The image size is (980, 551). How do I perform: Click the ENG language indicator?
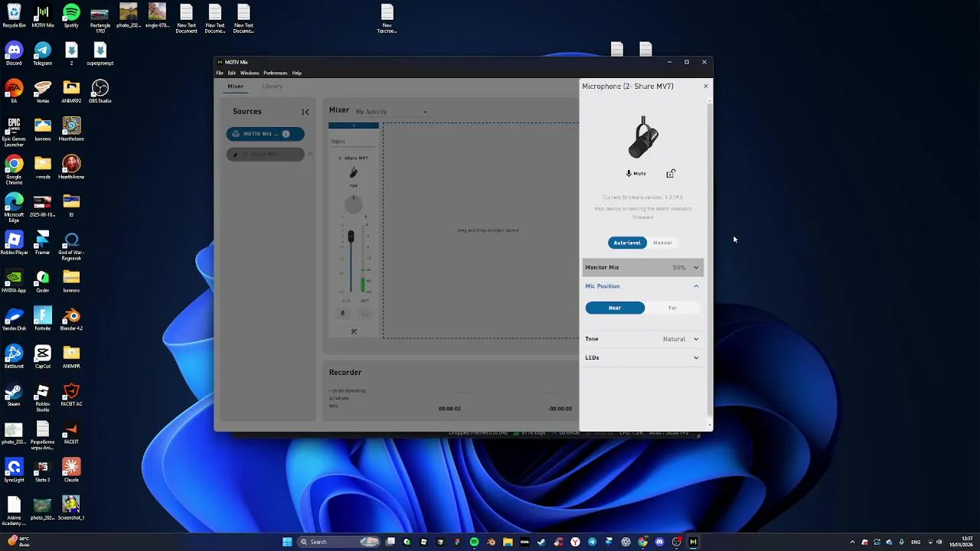(x=916, y=542)
